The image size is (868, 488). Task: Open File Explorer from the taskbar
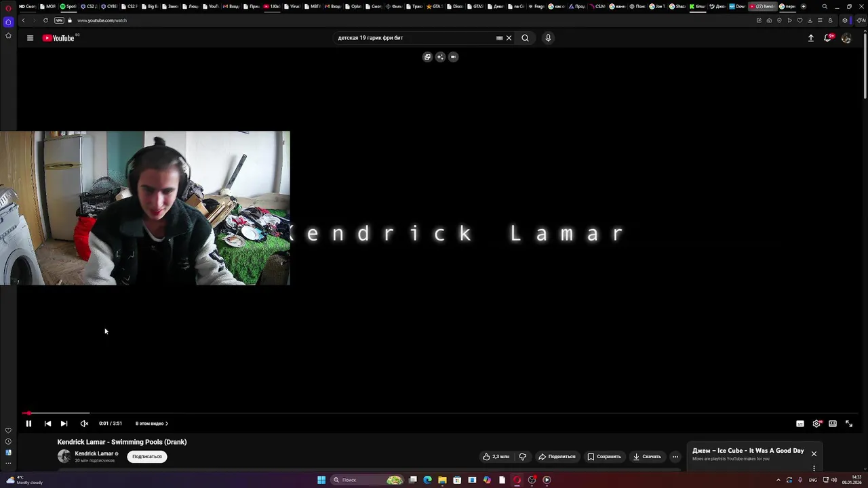pos(442,480)
